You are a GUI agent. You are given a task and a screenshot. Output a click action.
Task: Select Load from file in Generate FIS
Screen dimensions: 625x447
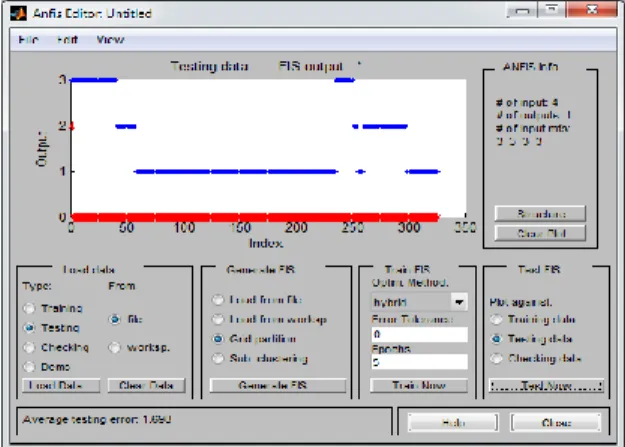point(218,299)
